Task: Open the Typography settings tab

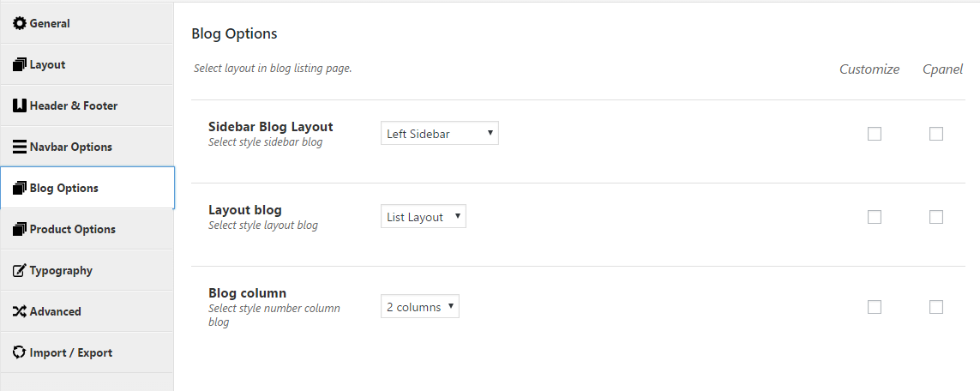Action: pos(87,270)
